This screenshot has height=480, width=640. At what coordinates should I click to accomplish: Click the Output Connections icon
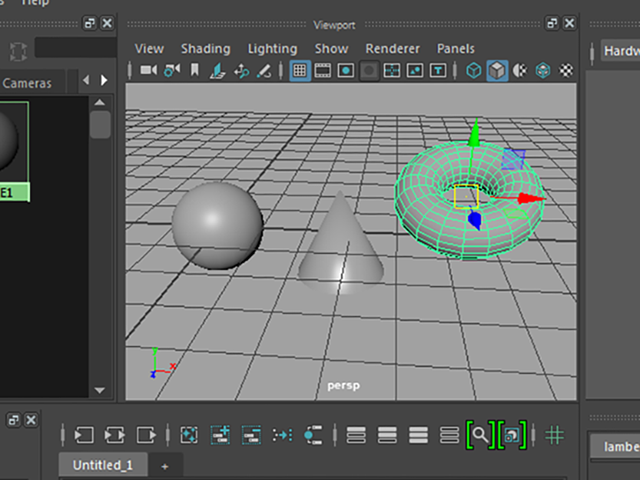click(146, 435)
